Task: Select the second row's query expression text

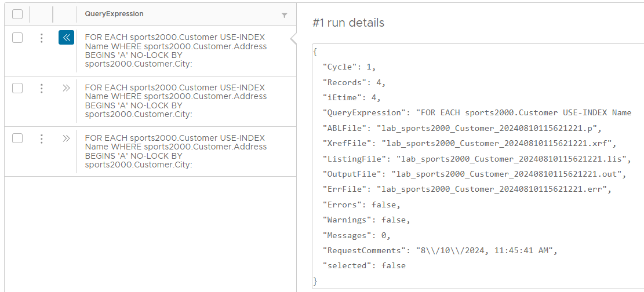Action: click(x=176, y=101)
